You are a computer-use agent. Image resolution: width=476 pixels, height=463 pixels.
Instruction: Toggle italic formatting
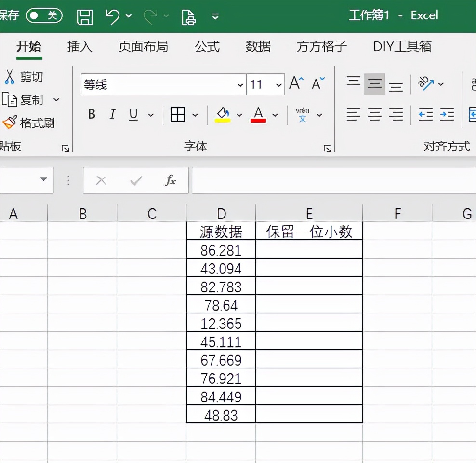click(x=112, y=114)
